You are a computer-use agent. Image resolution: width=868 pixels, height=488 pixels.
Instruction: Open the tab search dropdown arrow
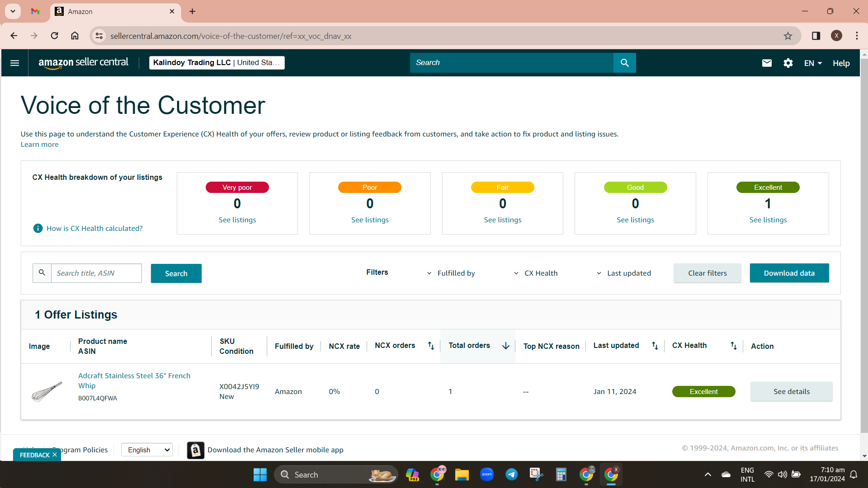click(x=13, y=11)
